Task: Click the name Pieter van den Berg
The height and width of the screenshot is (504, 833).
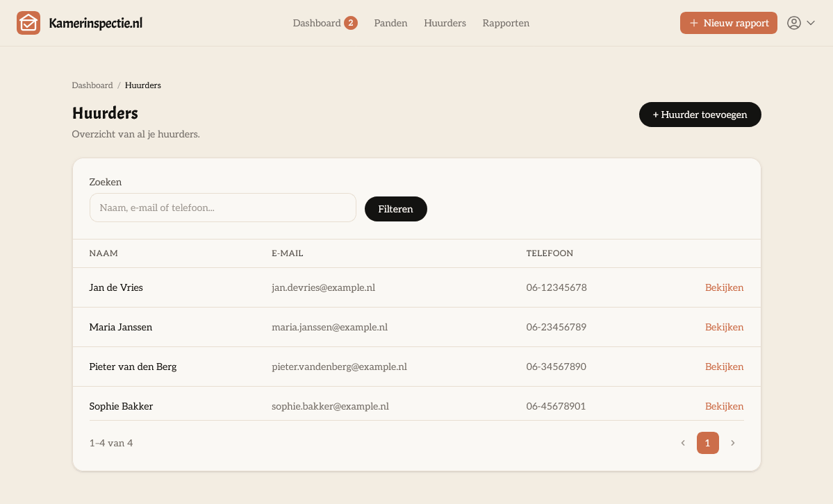Action: [133, 367]
